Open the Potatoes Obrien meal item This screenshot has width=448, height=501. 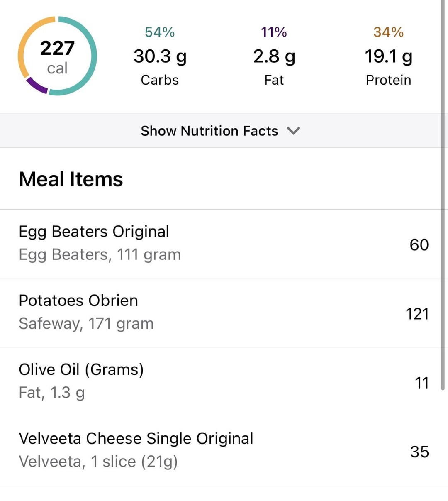point(221,313)
